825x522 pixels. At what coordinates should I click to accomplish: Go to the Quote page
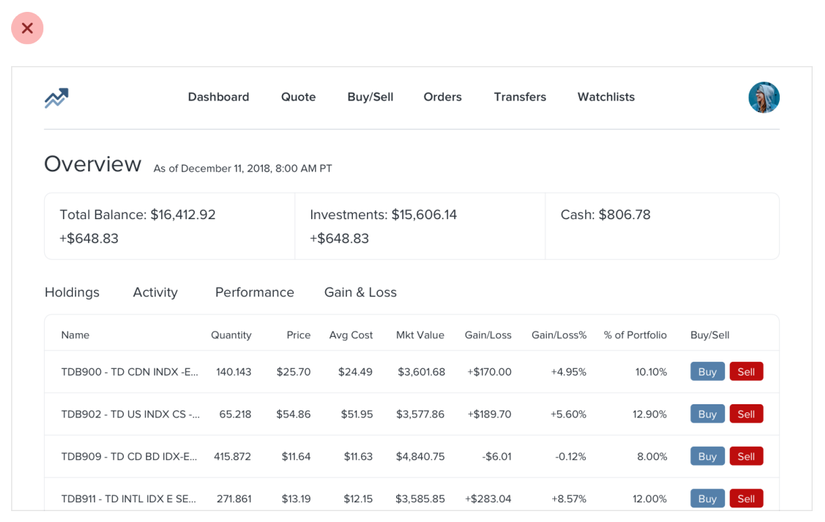click(298, 97)
